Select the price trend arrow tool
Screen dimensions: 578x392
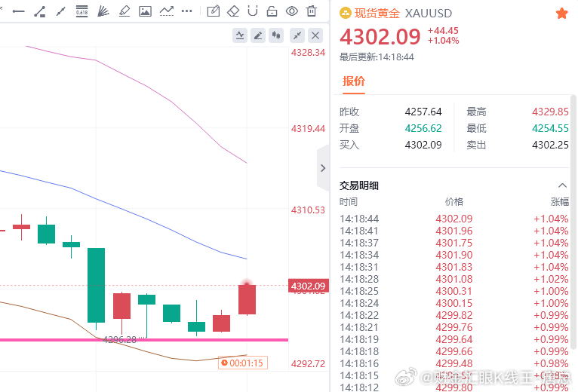pyautogui.click(x=166, y=11)
